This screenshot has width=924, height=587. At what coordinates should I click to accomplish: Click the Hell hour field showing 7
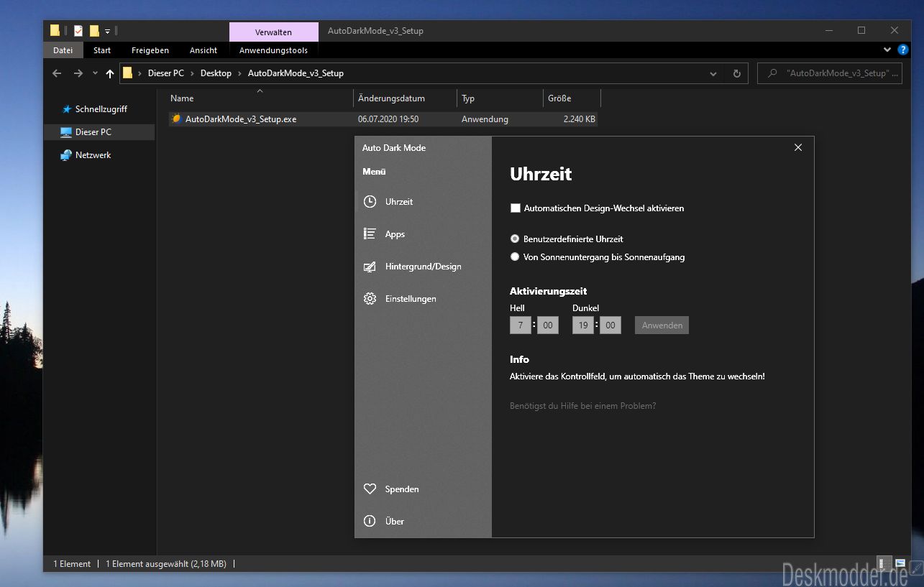click(521, 325)
